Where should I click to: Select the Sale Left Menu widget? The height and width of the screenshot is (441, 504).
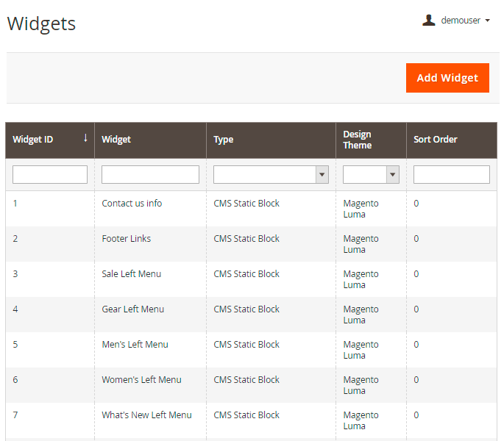pyautogui.click(x=131, y=274)
